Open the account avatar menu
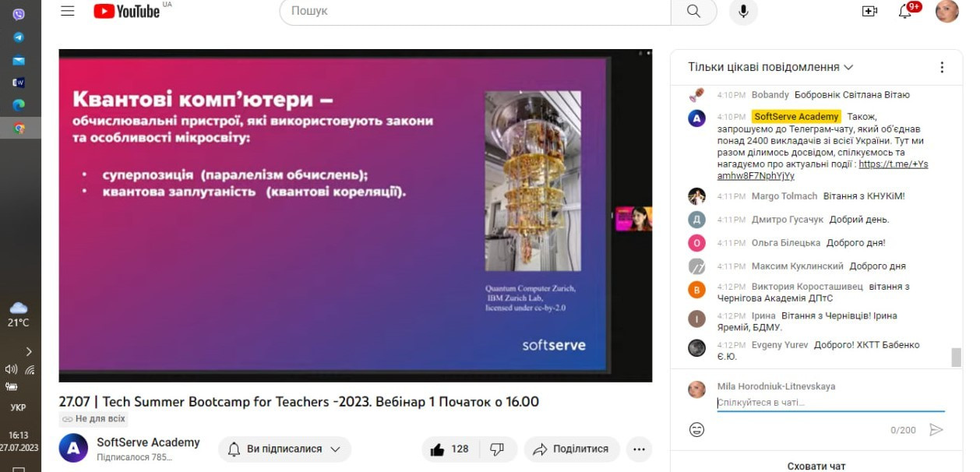 coord(947,11)
